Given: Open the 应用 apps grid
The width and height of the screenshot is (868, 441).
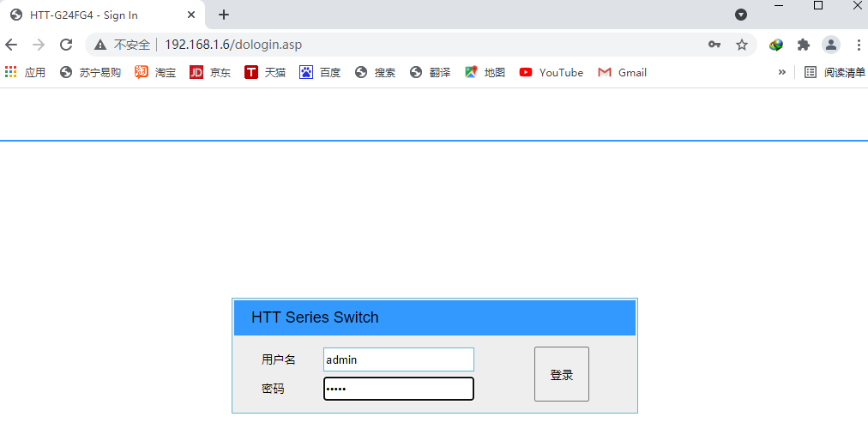Looking at the screenshot, I should [25, 73].
